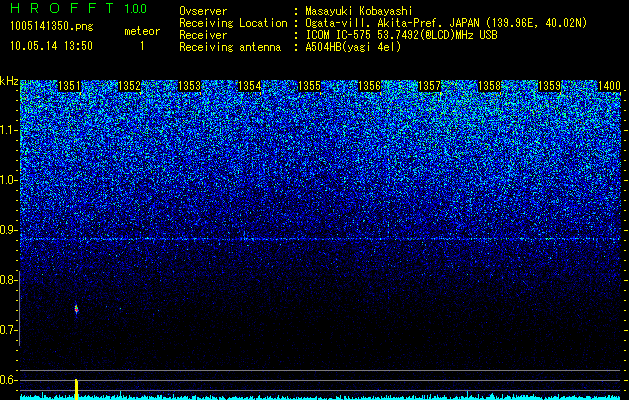
Task: Select the filename 1005141350.png
Action: pyautogui.click(x=52, y=27)
